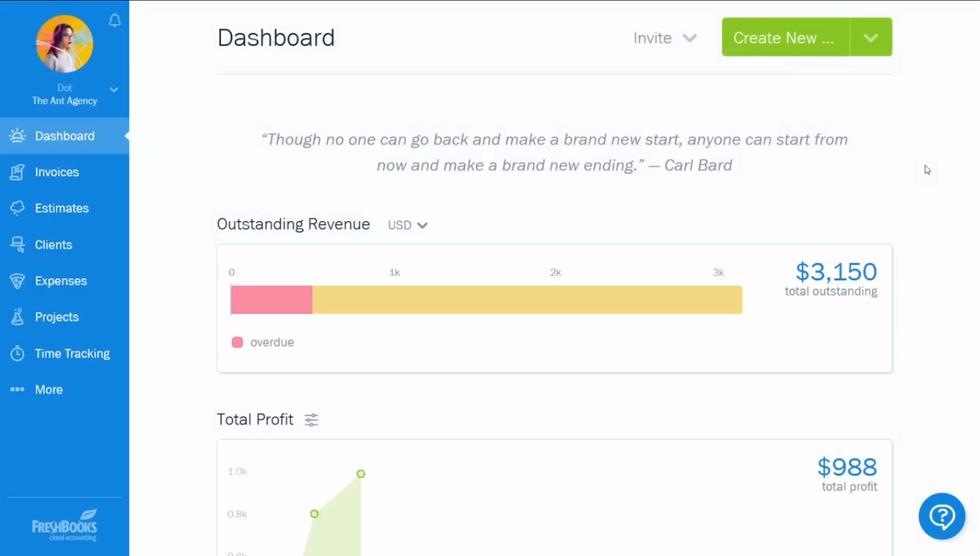The image size is (980, 556).
Task: Open the Create New dropdown arrow
Action: [870, 37]
